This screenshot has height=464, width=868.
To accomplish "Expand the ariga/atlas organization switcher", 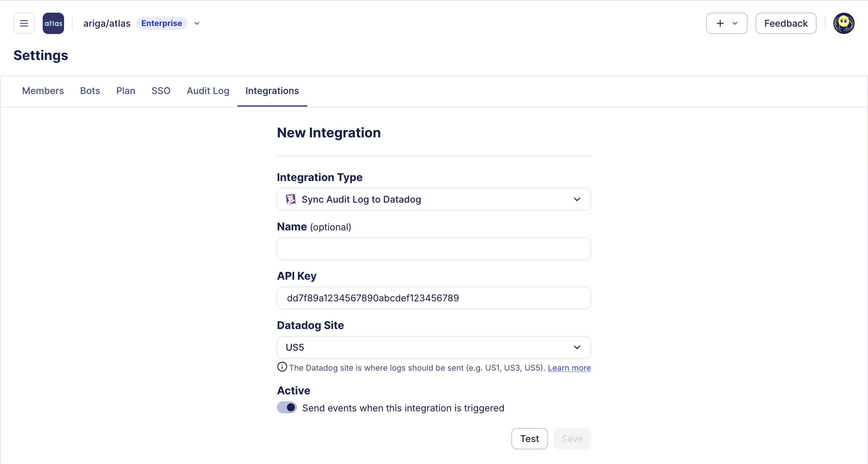I will [x=197, y=23].
